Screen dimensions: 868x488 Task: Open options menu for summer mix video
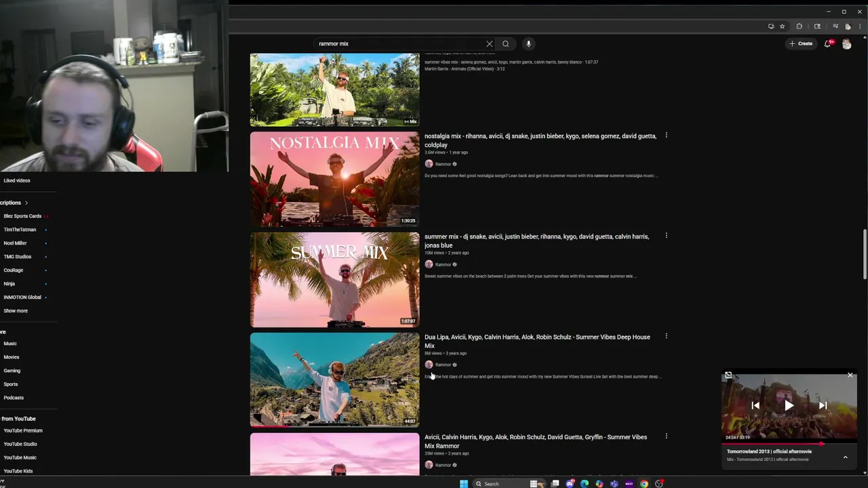point(666,236)
